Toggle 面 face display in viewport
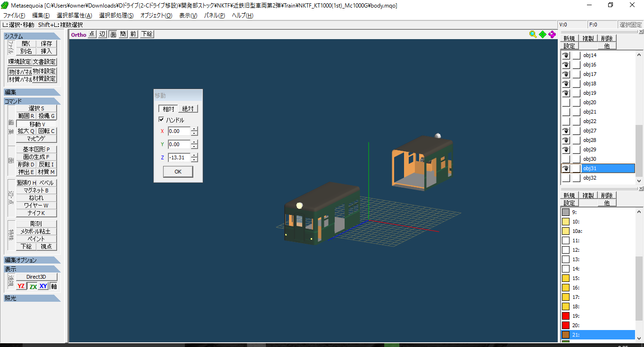This screenshot has width=644, height=347. coord(113,34)
